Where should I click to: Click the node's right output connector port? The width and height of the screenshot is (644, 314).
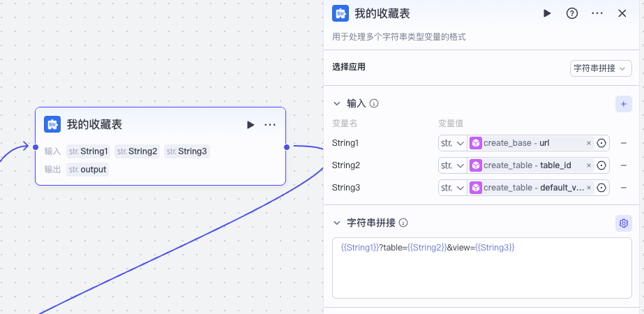click(287, 147)
